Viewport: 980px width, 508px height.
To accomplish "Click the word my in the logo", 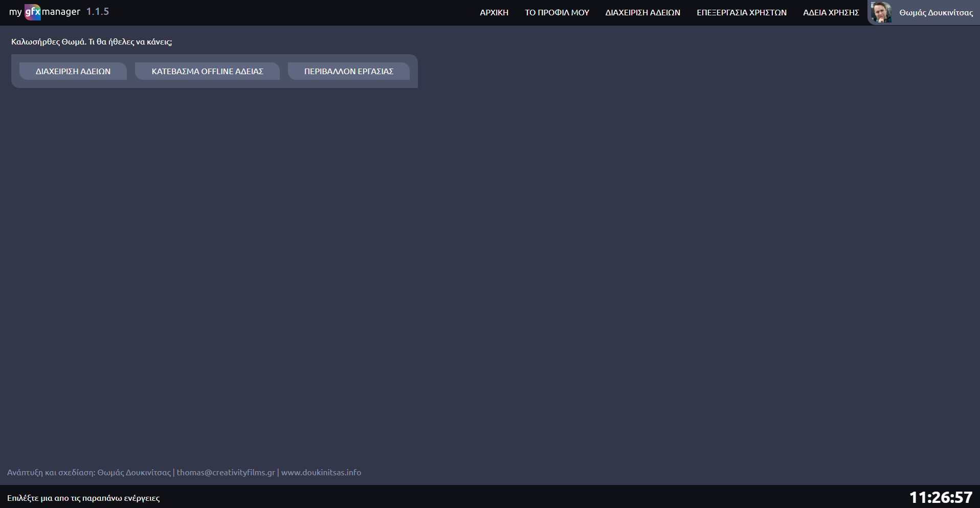I will [x=15, y=12].
